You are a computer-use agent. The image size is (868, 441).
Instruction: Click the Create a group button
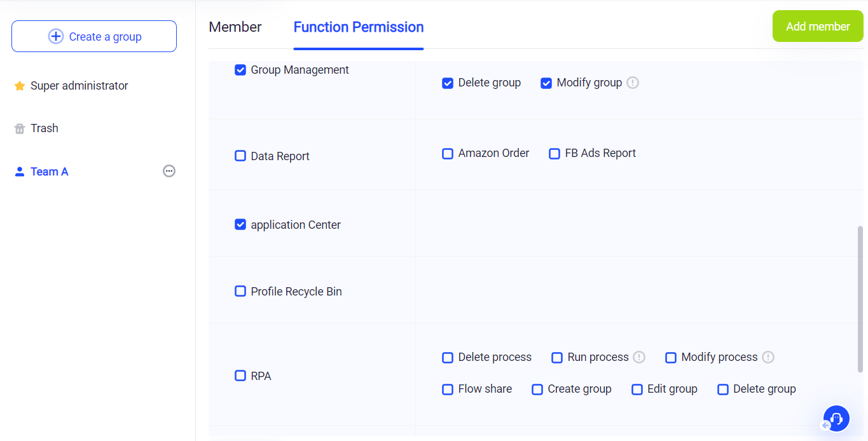(x=94, y=37)
